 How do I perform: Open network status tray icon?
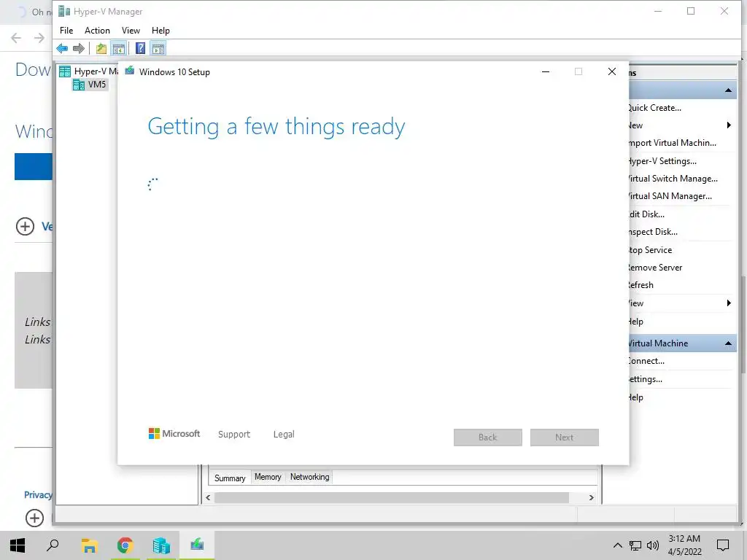(x=635, y=545)
